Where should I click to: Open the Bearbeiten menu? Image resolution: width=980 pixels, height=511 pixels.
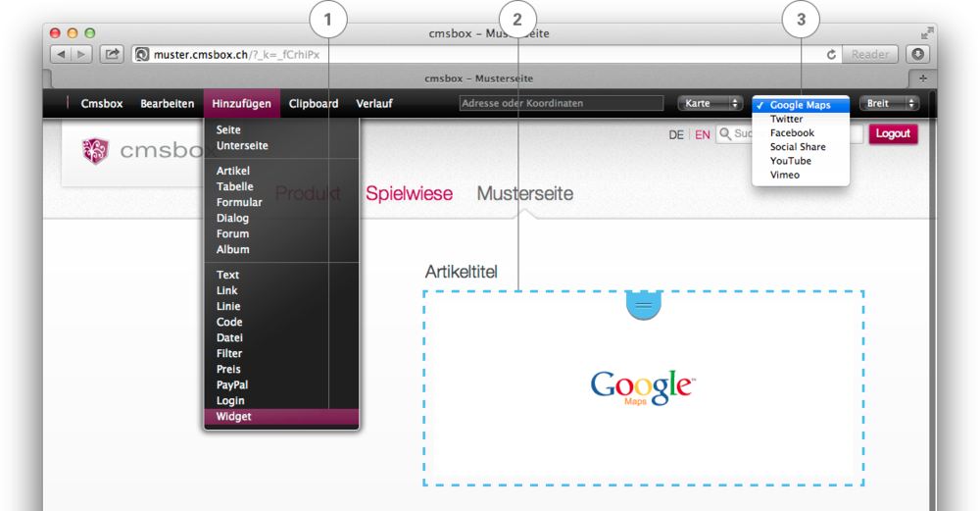[167, 104]
